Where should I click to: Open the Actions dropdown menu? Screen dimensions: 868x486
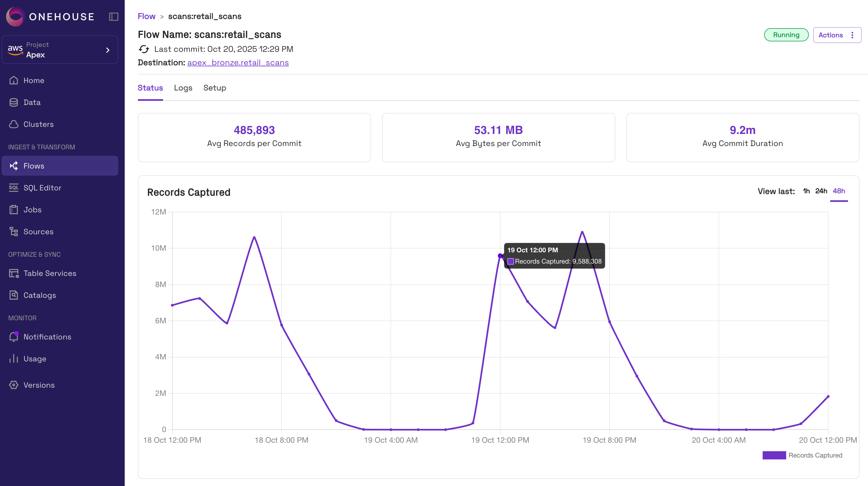tap(831, 35)
